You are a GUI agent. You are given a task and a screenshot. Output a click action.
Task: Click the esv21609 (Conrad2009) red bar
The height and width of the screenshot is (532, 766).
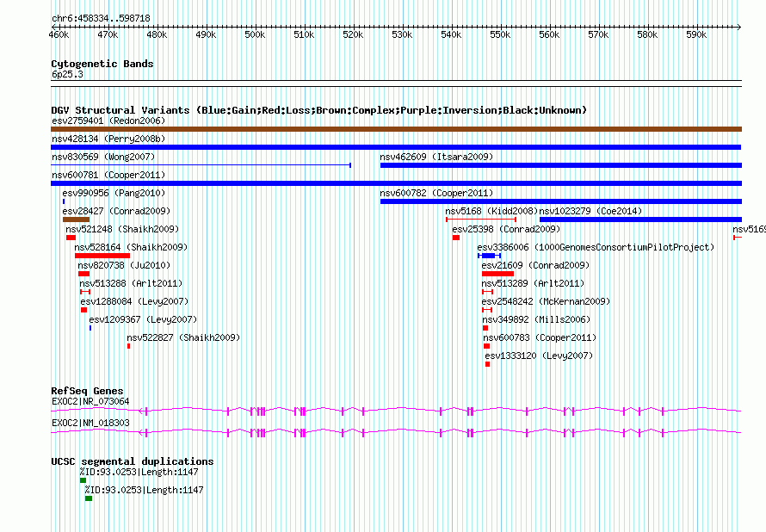(497, 274)
